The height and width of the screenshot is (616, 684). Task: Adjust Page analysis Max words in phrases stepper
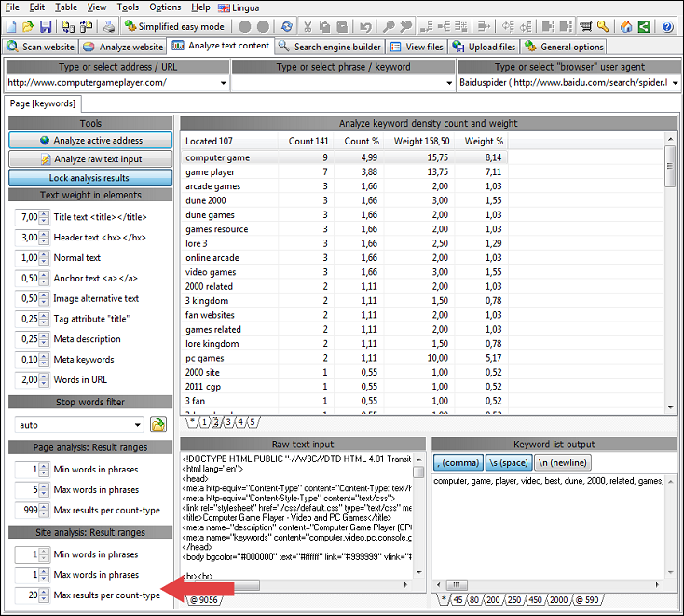point(44,490)
